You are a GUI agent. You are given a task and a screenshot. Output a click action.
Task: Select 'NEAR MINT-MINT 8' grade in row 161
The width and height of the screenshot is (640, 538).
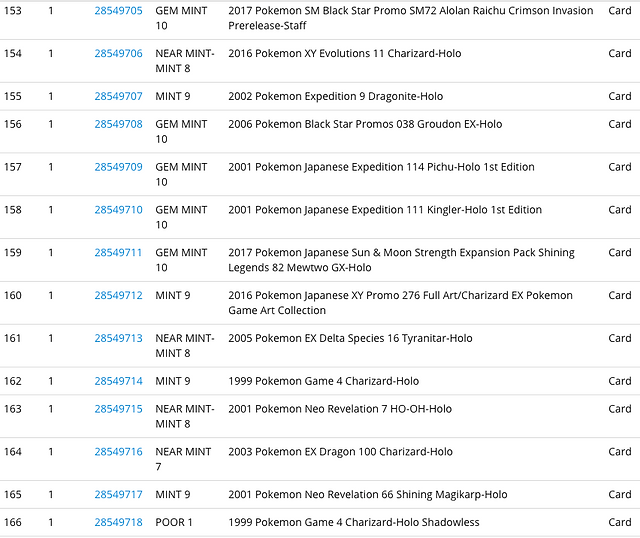pos(185,346)
